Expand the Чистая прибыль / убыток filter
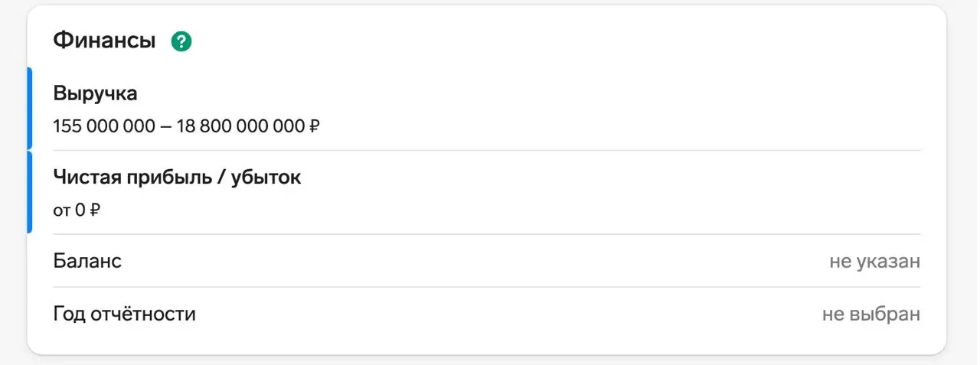The height and width of the screenshot is (365, 980). 177,178
